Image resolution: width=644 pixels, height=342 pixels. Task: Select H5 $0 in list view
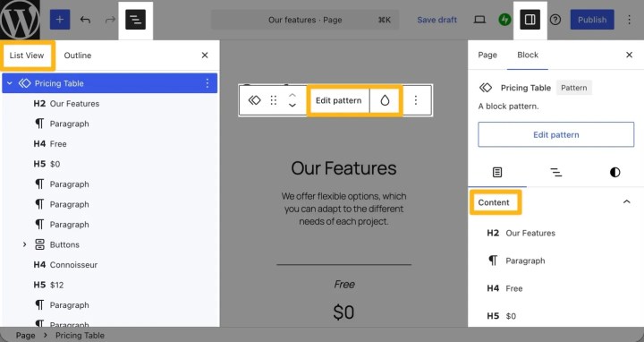tap(110, 164)
